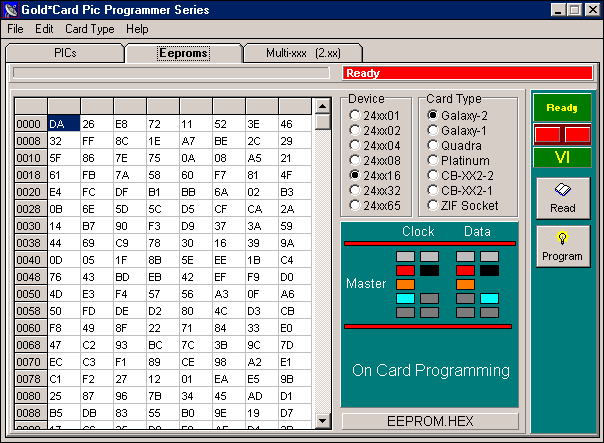Image resolution: width=604 pixels, height=443 pixels.
Task: Open the File menu
Action: tap(15, 29)
